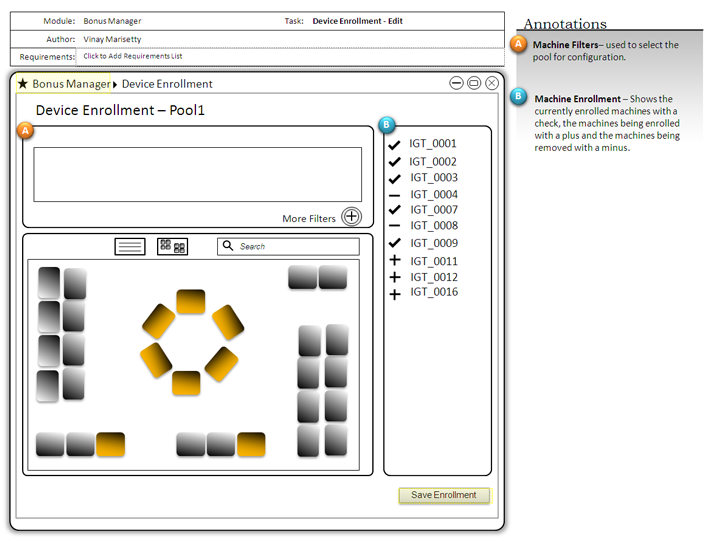Click minus icon next to IGT_0008

click(x=395, y=226)
